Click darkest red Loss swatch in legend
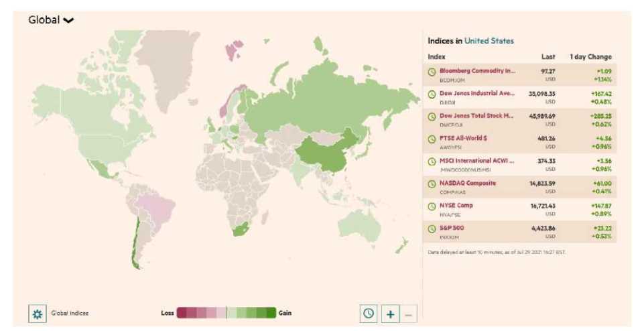This screenshot has width=644, height=331. (182, 313)
